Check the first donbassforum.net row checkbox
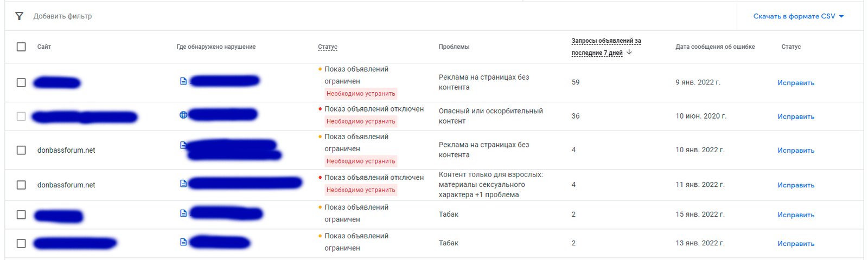Screen dimensions: 868x260 21,150
